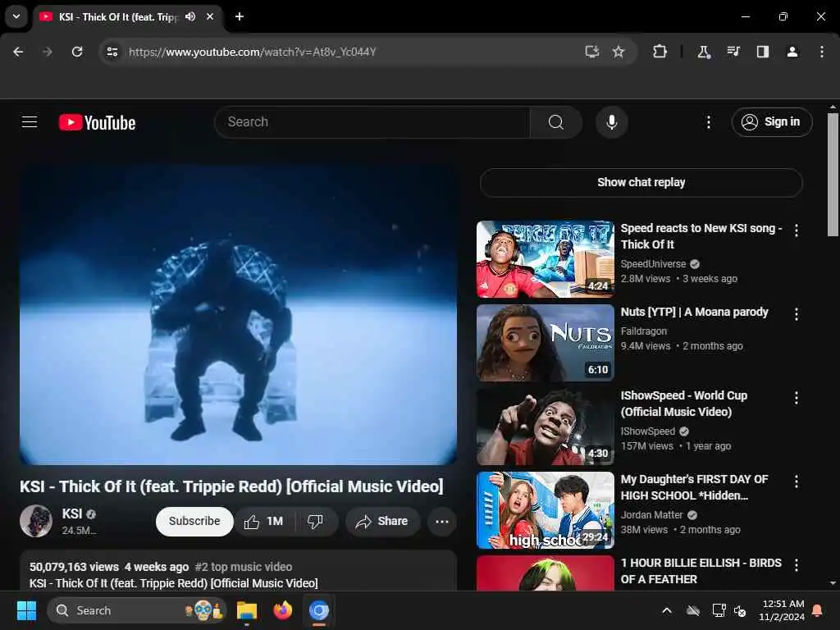Type in the YouTube Search field

372,122
